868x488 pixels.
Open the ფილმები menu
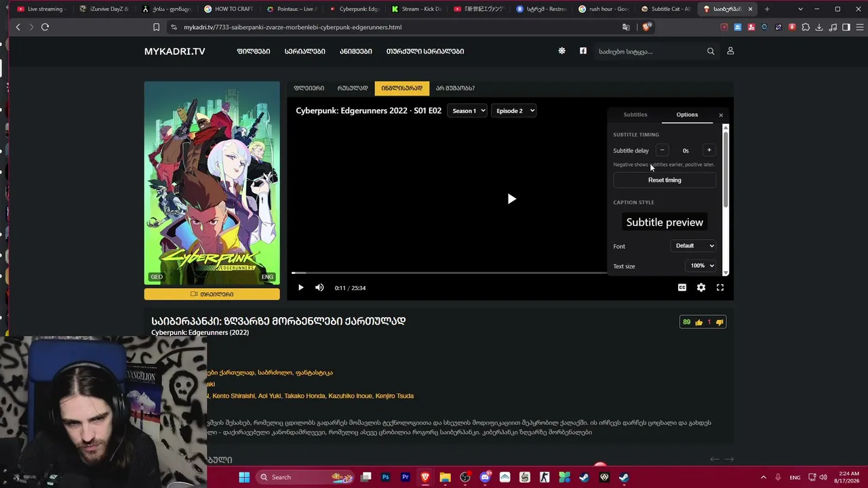pyautogui.click(x=254, y=52)
